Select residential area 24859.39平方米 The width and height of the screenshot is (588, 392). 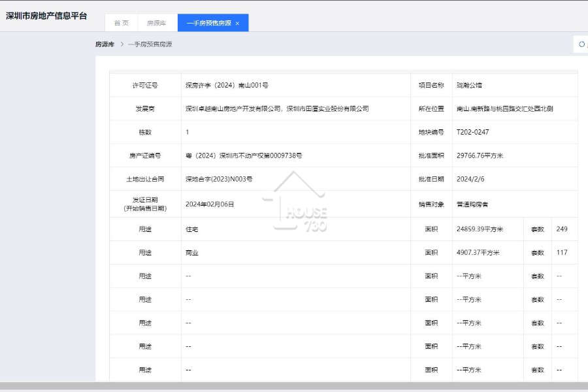480,229
